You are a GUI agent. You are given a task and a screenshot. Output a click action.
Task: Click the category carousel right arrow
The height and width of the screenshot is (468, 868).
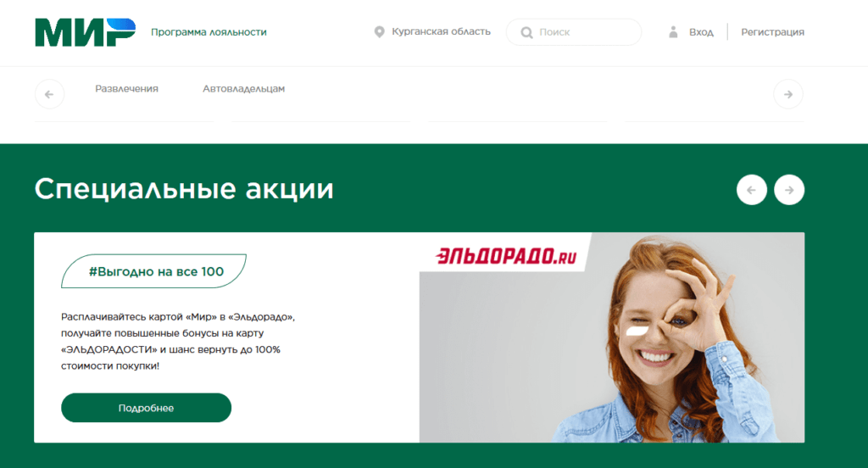pyautogui.click(x=788, y=94)
